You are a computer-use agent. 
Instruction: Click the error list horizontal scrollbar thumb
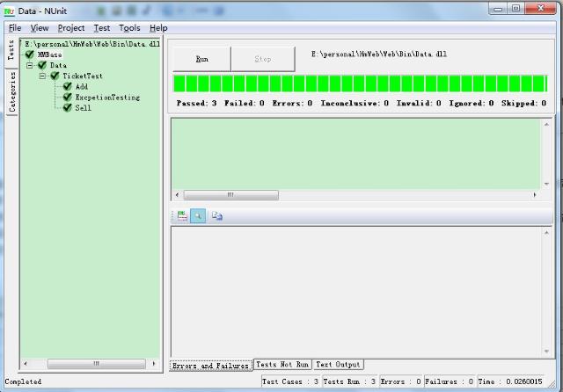[x=230, y=195]
